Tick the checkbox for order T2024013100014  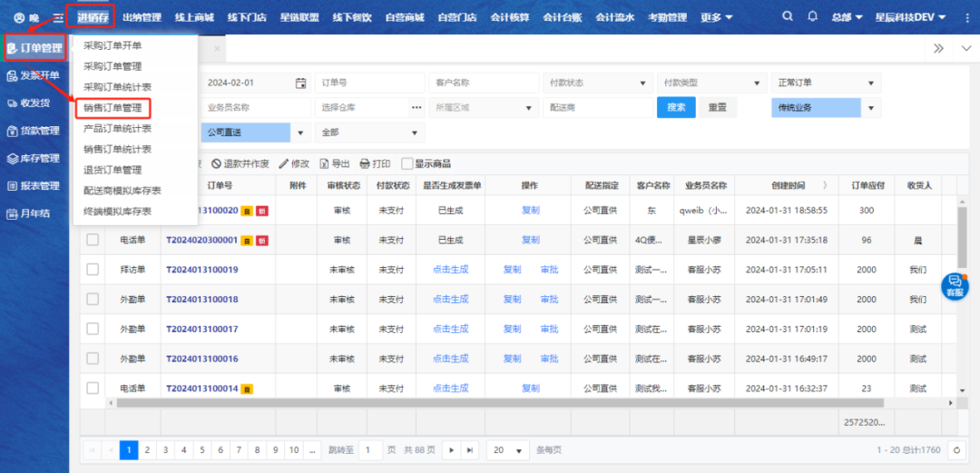click(93, 389)
